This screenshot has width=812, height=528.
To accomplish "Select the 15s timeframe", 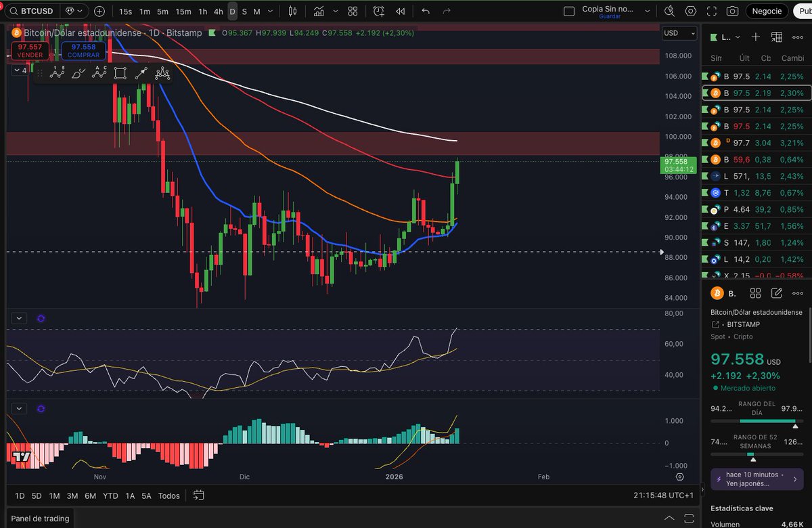I will (125, 12).
